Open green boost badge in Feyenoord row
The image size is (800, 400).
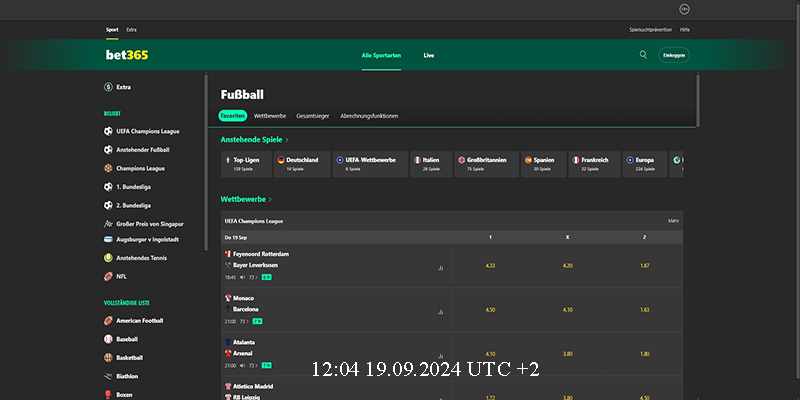266,278
